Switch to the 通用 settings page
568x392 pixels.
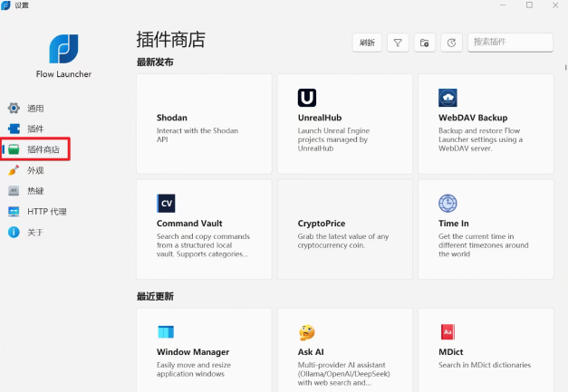(x=35, y=108)
